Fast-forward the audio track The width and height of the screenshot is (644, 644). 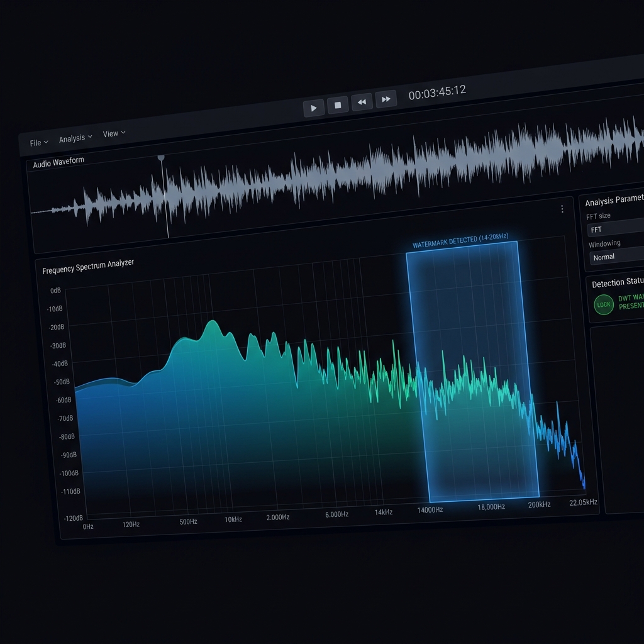point(386,99)
